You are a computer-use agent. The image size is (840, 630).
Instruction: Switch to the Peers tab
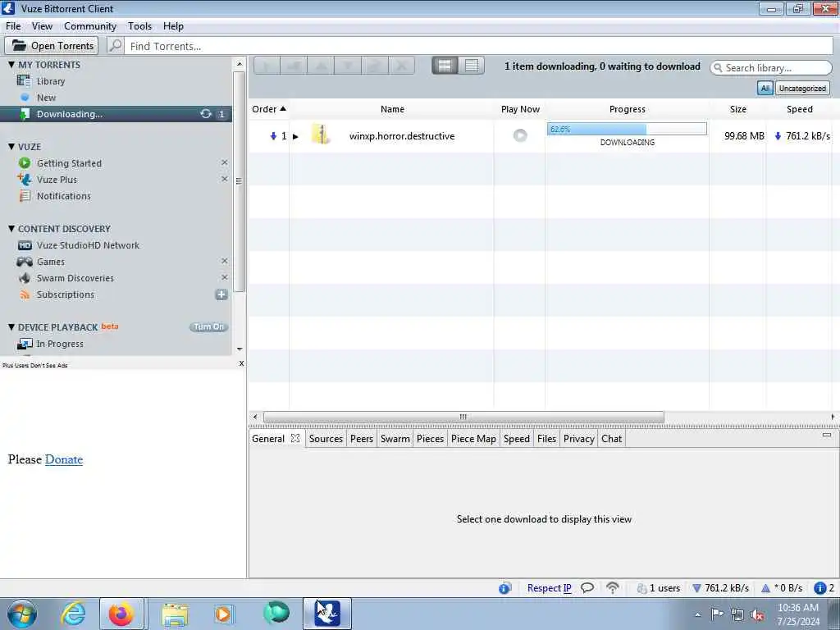click(362, 438)
